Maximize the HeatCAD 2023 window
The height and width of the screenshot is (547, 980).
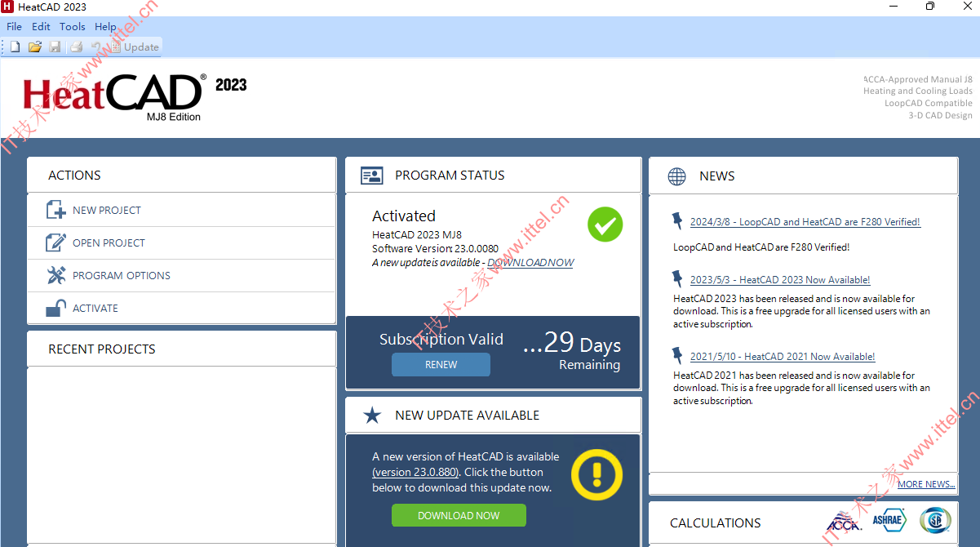click(930, 7)
